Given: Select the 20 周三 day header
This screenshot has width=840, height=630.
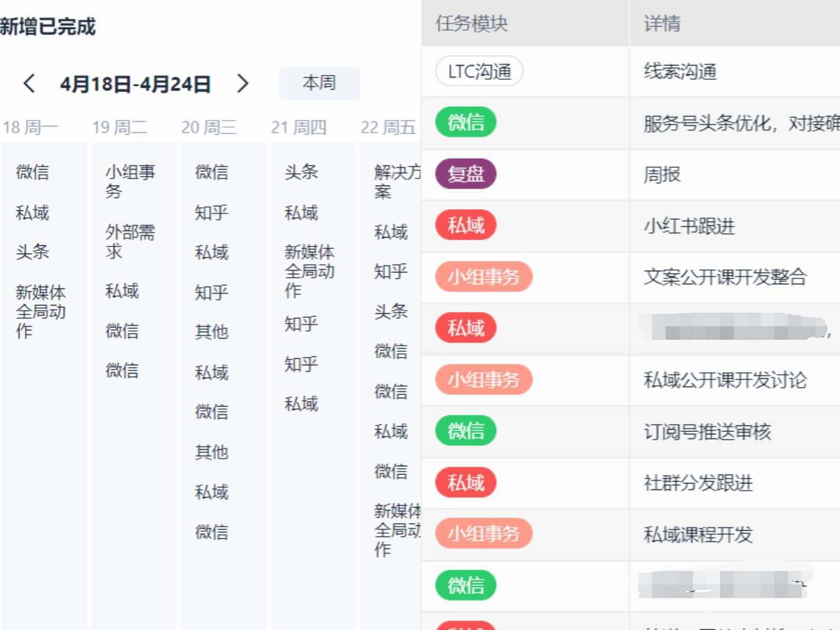Looking at the screenshot, I should pos(209,127).
